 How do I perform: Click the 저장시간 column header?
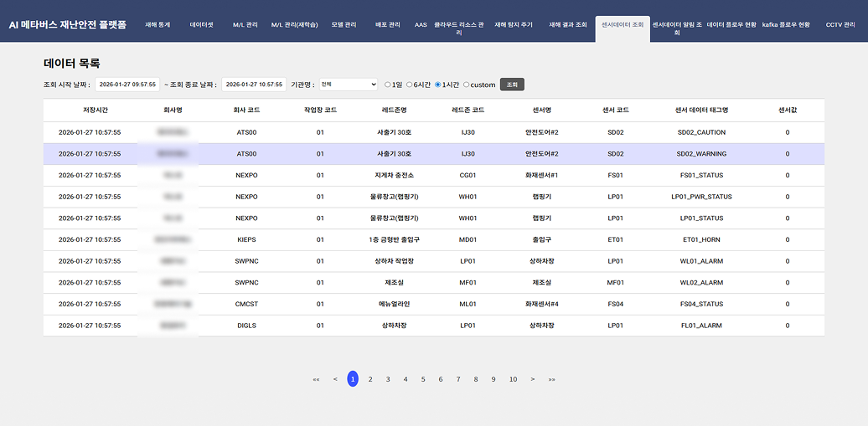pyautogui.click(x=96, y=110)
